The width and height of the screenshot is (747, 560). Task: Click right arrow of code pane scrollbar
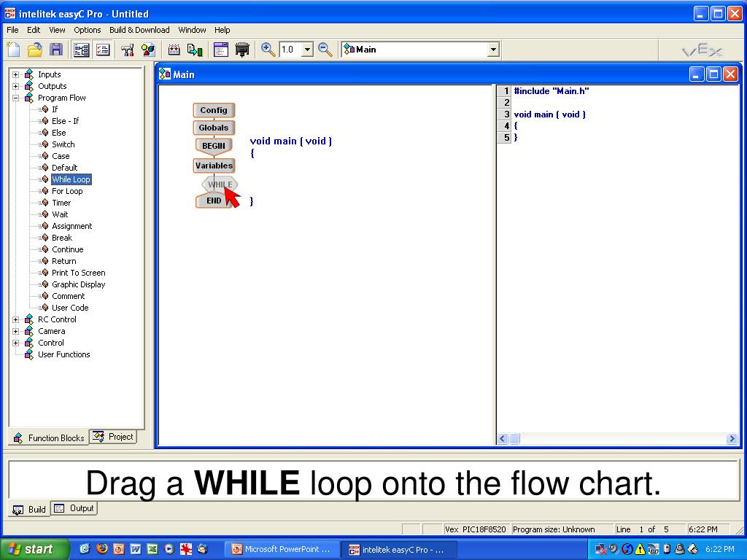click(x=732, y=438)
